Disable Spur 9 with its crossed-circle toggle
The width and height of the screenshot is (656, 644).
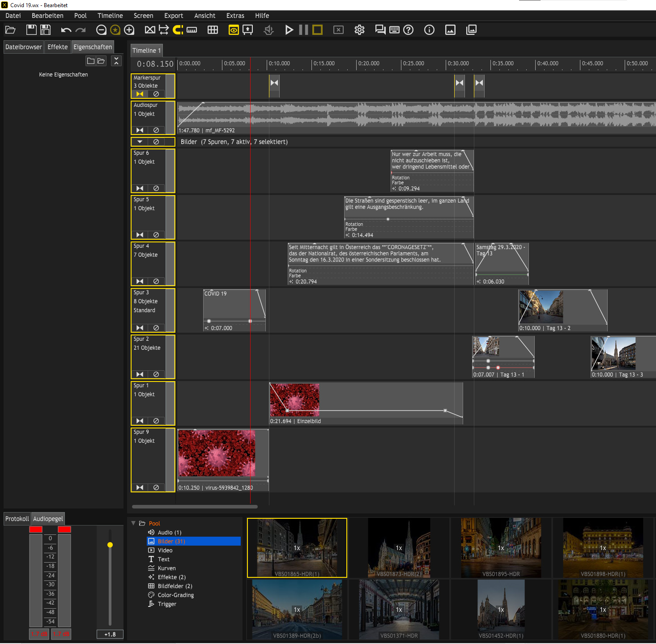156,487
